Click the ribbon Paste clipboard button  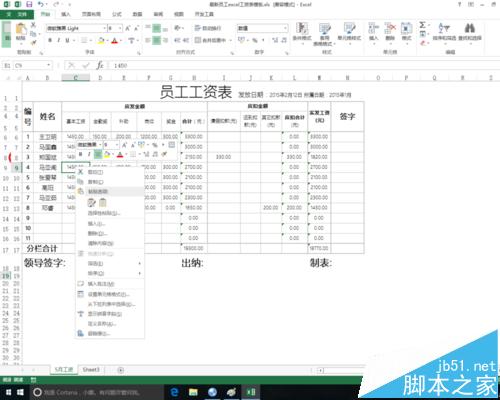pos(21,32)
